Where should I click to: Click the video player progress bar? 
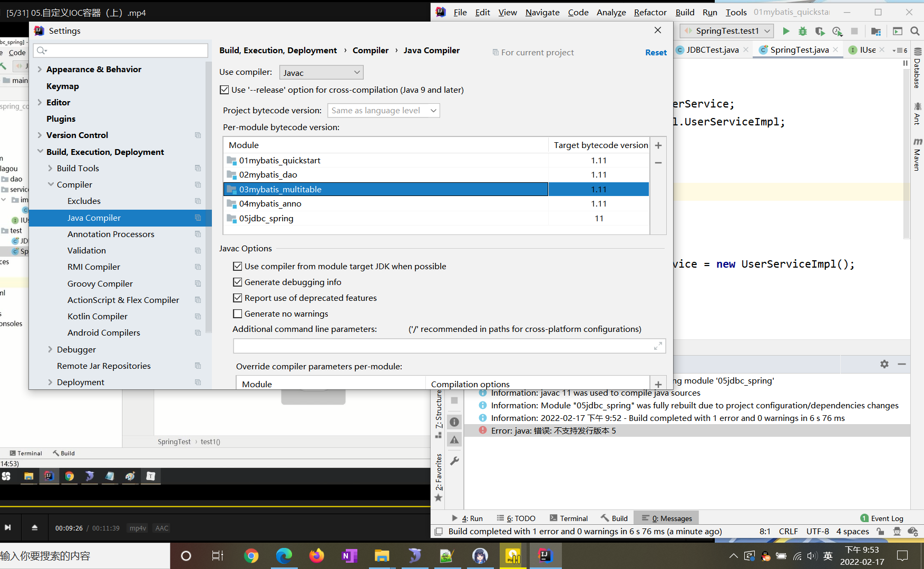click(215, 507)
